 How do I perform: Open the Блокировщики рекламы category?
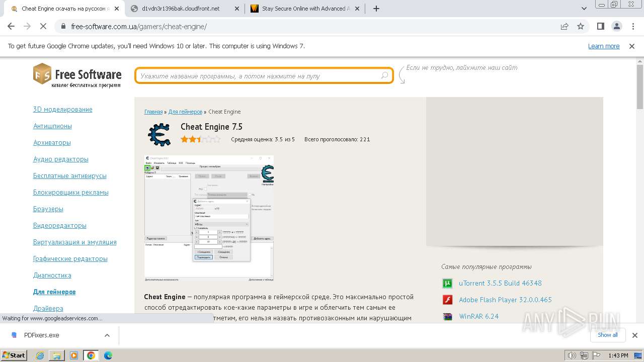71,192
